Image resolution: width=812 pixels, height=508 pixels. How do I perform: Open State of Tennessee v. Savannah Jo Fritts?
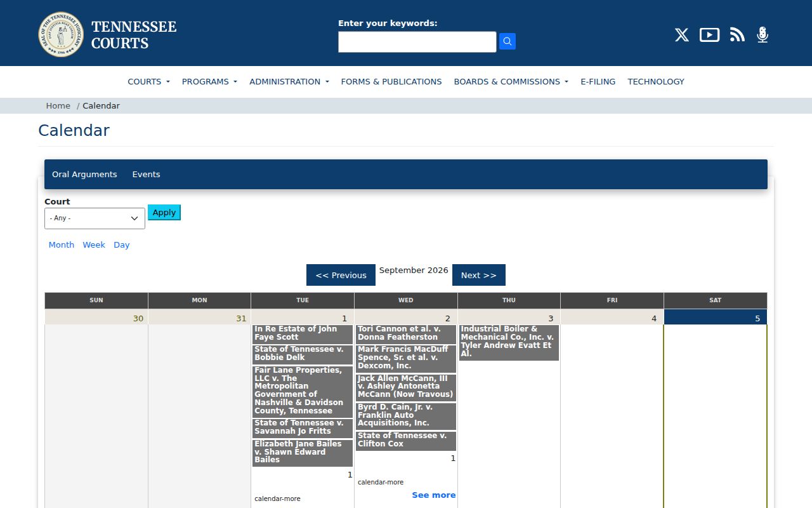pyautogui.click(x=303, y=428)
